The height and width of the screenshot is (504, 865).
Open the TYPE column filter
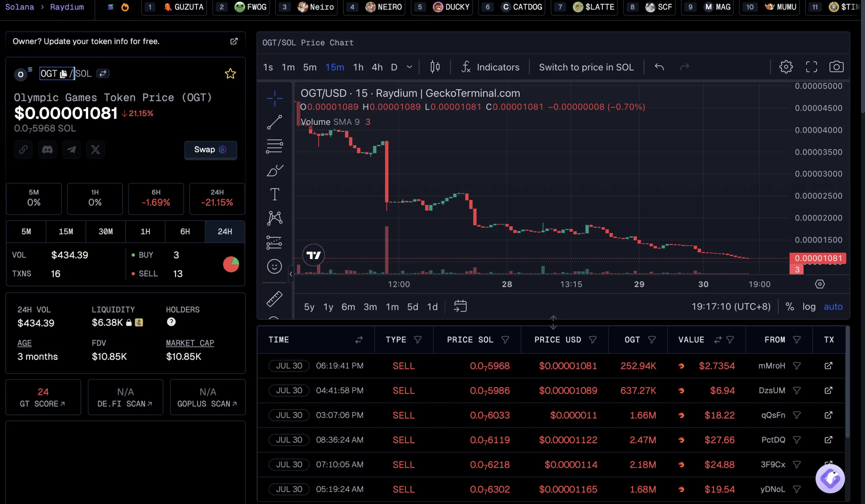point(418,340)
